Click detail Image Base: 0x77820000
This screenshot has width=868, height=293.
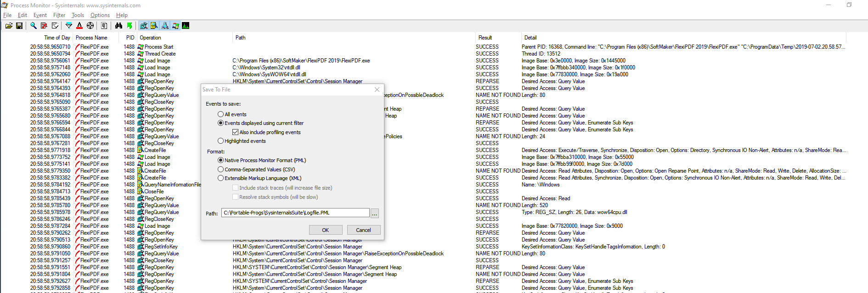pyautogui.click(x=572, y=226)
